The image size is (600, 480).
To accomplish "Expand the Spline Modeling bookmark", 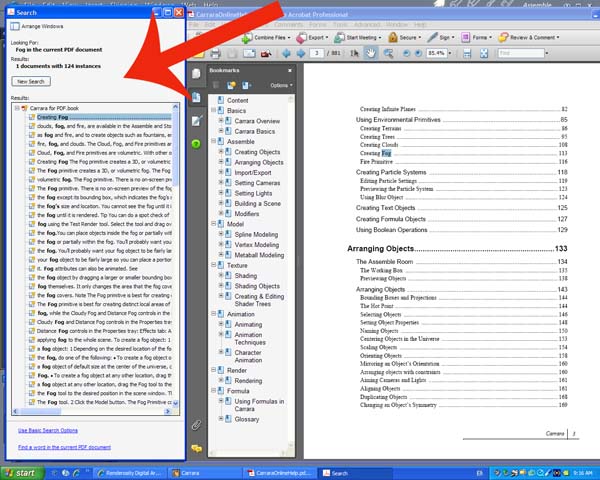I will click(x=221, y=233).
